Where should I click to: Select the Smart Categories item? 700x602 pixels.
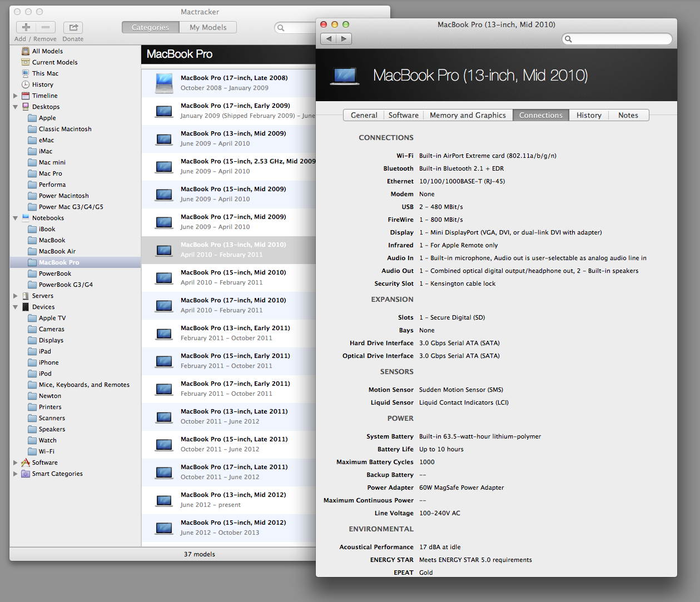coord(52,474)
